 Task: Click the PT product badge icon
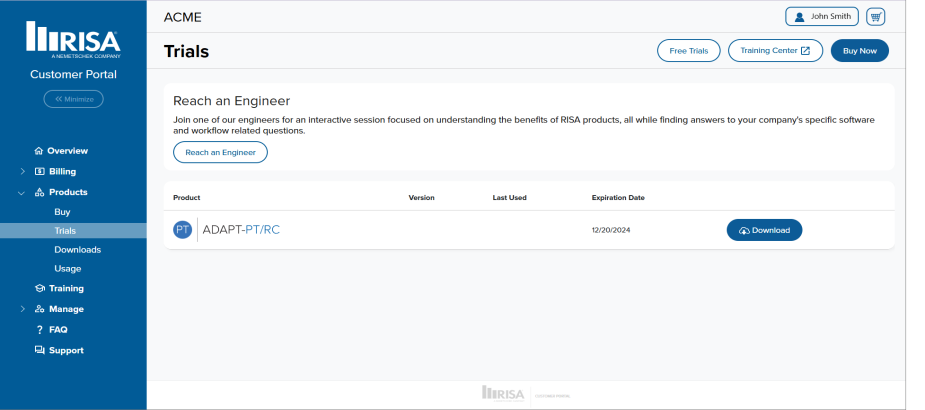182,229
